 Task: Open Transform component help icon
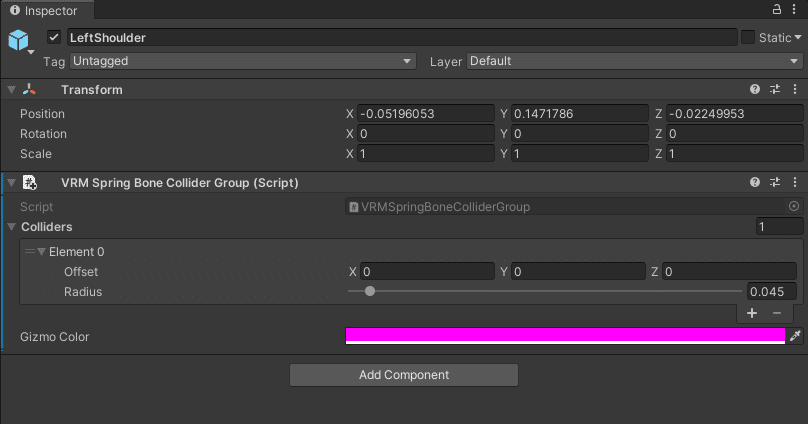(x=755, y=89)
